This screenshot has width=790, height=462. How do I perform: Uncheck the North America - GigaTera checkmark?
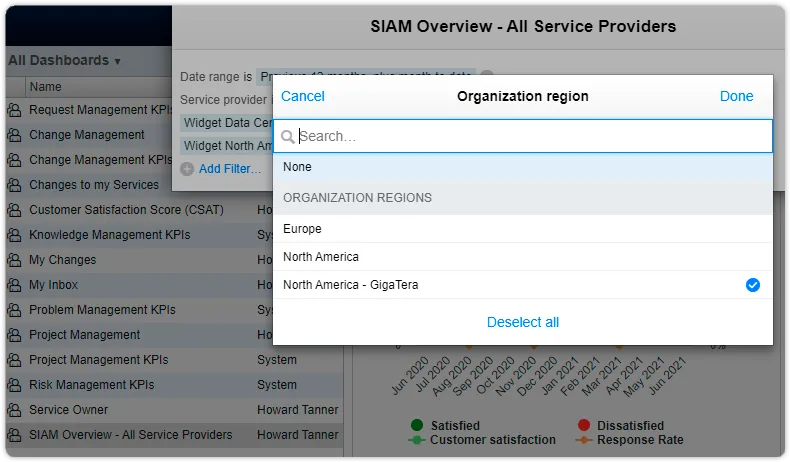pyautogui.click(x=753, y=285)
